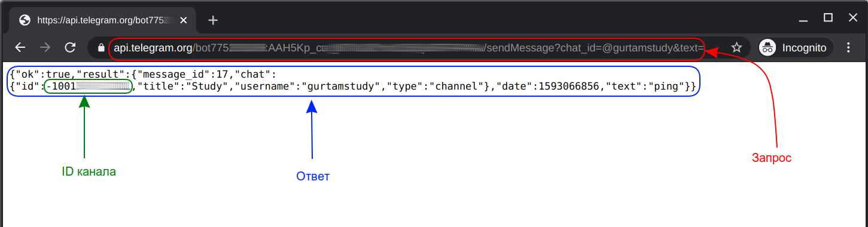
Task: Open a new tab with plus button
Action: (x=213, y=20)
